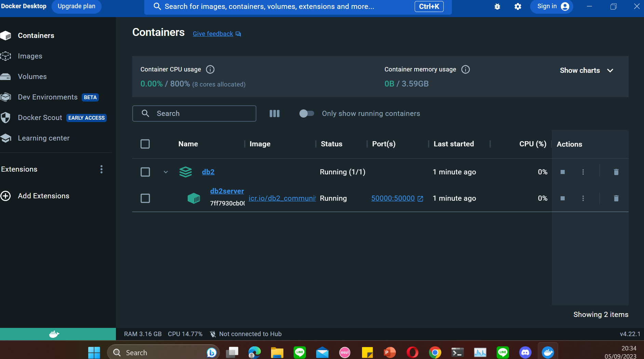Open Dev Environments section

(48, 97)
